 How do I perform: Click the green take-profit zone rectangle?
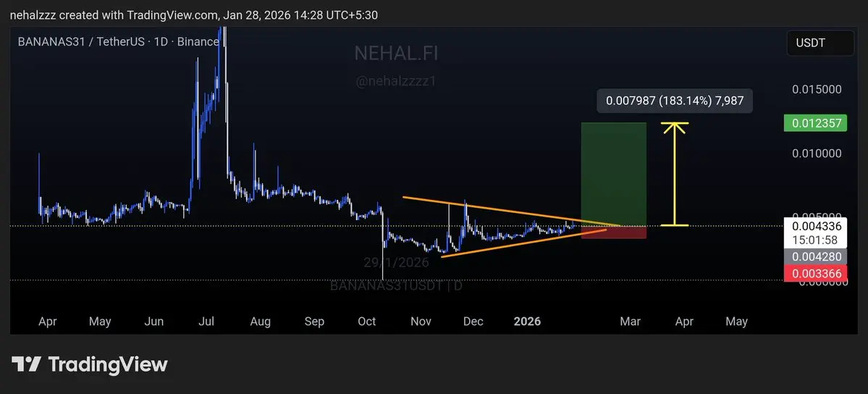[x=613, y=174]
